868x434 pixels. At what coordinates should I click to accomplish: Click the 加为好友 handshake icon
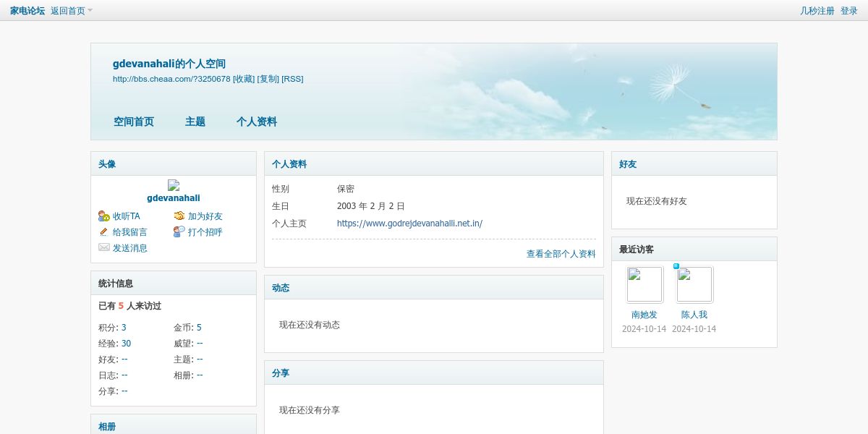tap(179, 216)
